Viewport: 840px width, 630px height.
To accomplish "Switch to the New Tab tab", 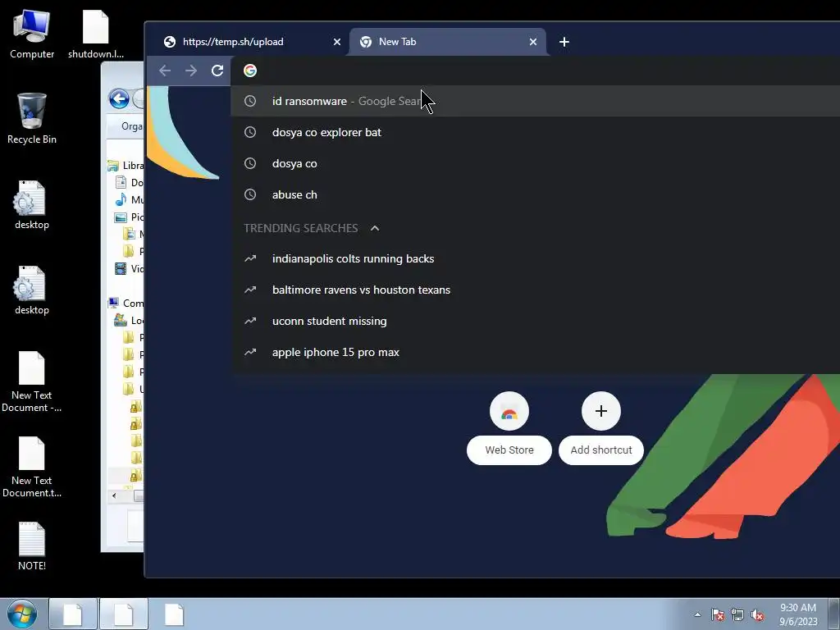I will [447, 42].
